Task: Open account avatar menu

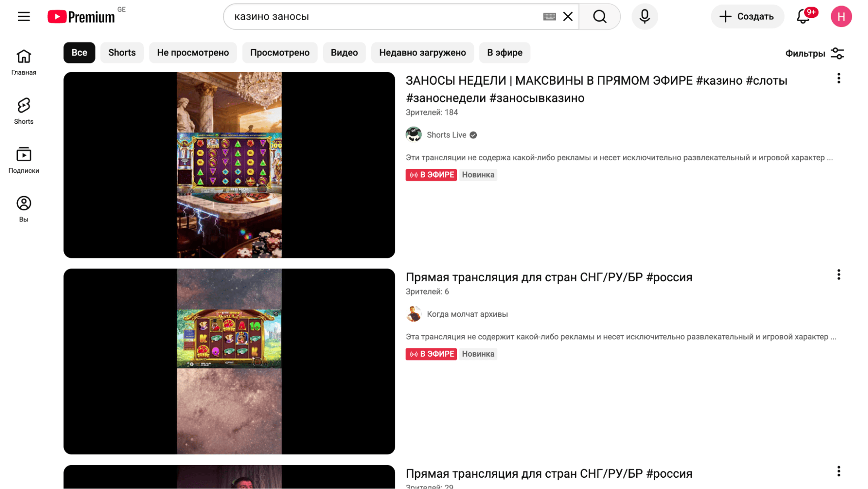Action: click(841, 16)
